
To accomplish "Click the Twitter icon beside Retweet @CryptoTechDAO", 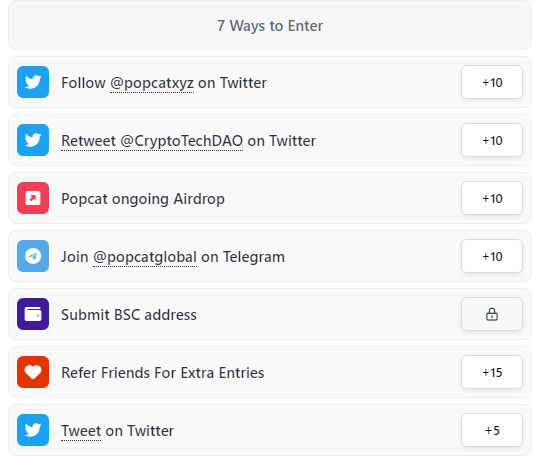I will [x=33, y=140].
